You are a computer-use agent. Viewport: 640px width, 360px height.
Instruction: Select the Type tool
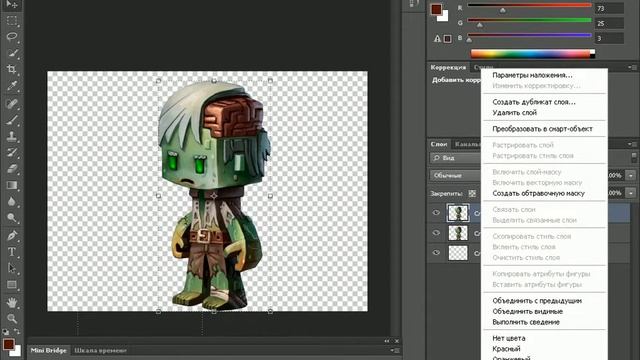[11, 252]
